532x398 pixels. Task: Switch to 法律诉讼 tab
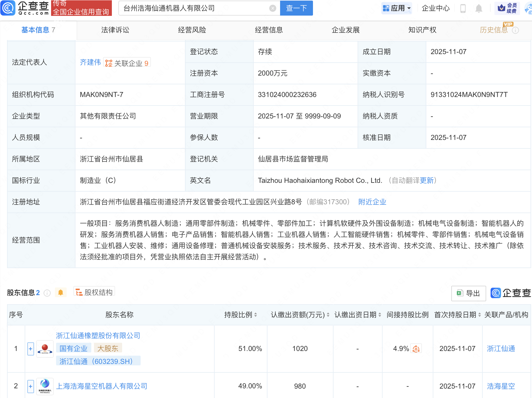(115, 30)
